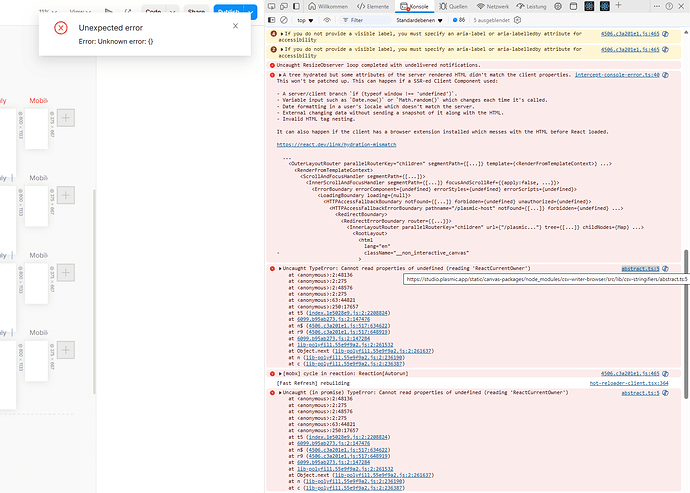Activate the DevTools inspect element picker

coord(272,6)
